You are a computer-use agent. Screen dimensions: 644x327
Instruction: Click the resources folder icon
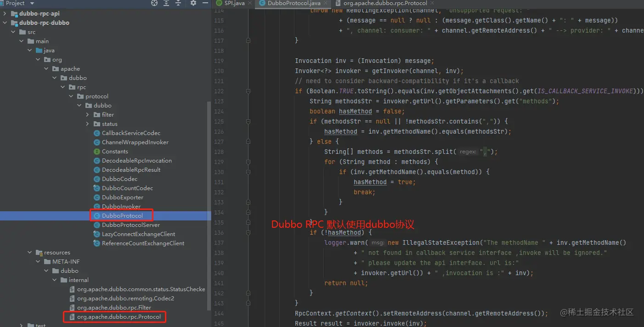pos(39,253)
